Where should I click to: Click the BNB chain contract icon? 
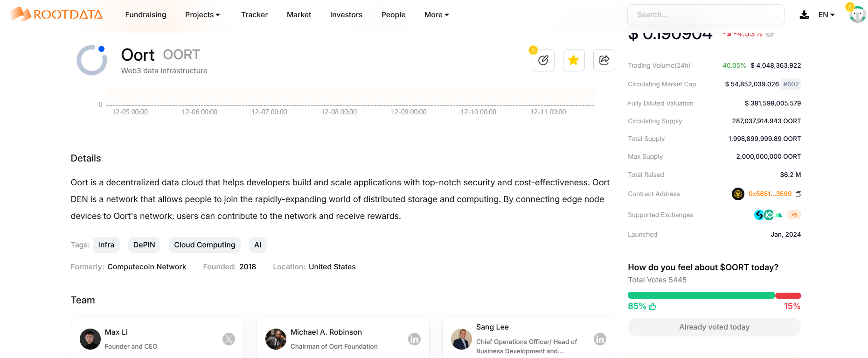[738, 194]
